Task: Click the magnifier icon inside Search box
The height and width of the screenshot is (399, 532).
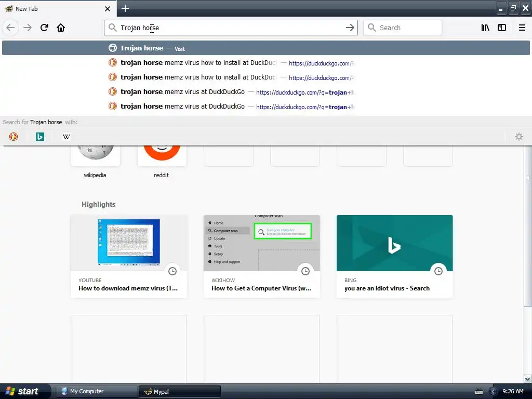Action: [371, 28]
